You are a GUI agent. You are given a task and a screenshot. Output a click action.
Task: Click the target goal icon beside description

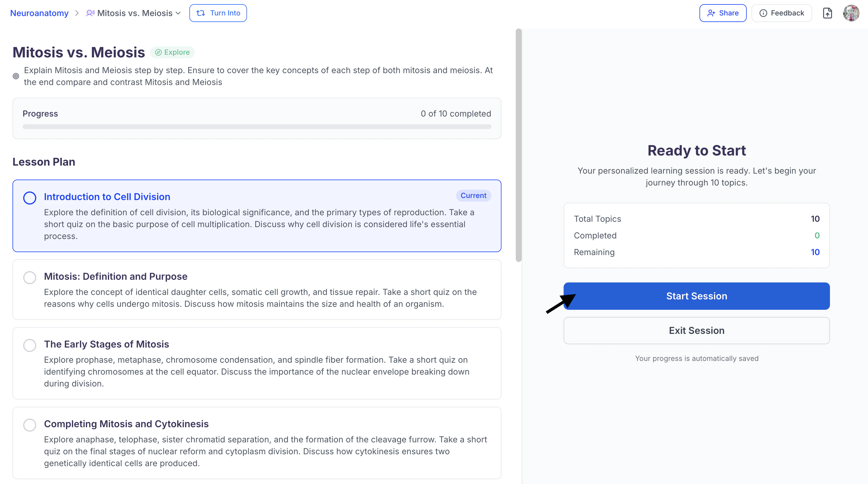(16, 76)
